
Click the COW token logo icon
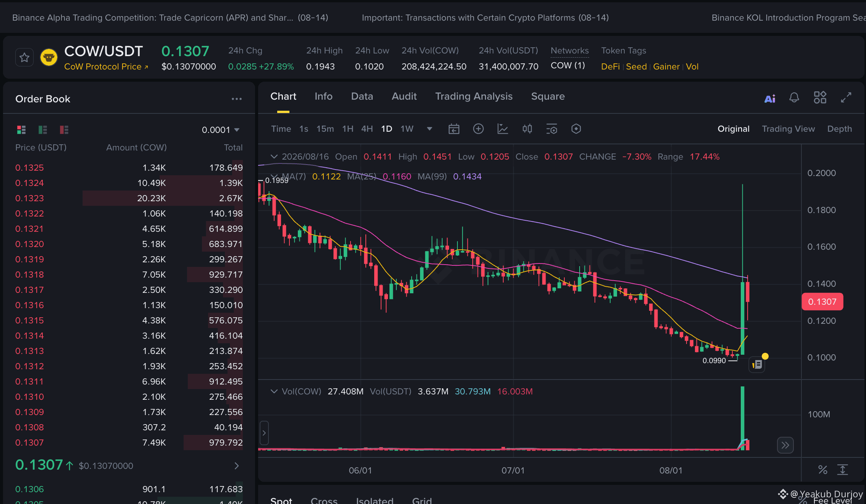click(x=49, y=58)
